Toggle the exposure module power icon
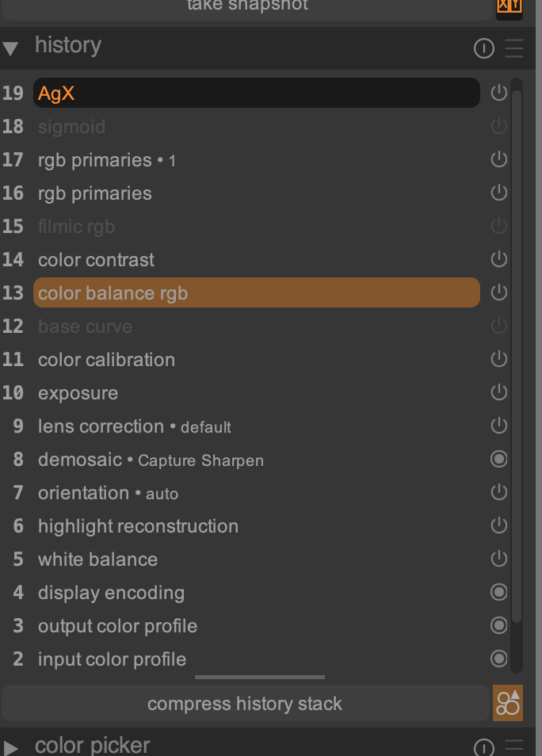 coord(498,393)
